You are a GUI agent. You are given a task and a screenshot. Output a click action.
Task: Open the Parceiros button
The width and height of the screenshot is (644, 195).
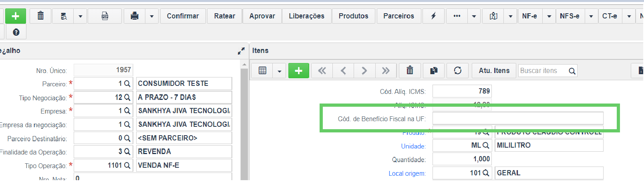click(x=399, y=16)
